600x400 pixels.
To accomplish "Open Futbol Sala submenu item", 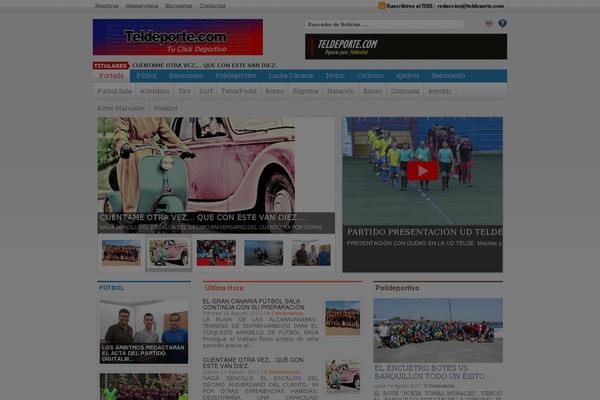I will [x=114, y=91].
